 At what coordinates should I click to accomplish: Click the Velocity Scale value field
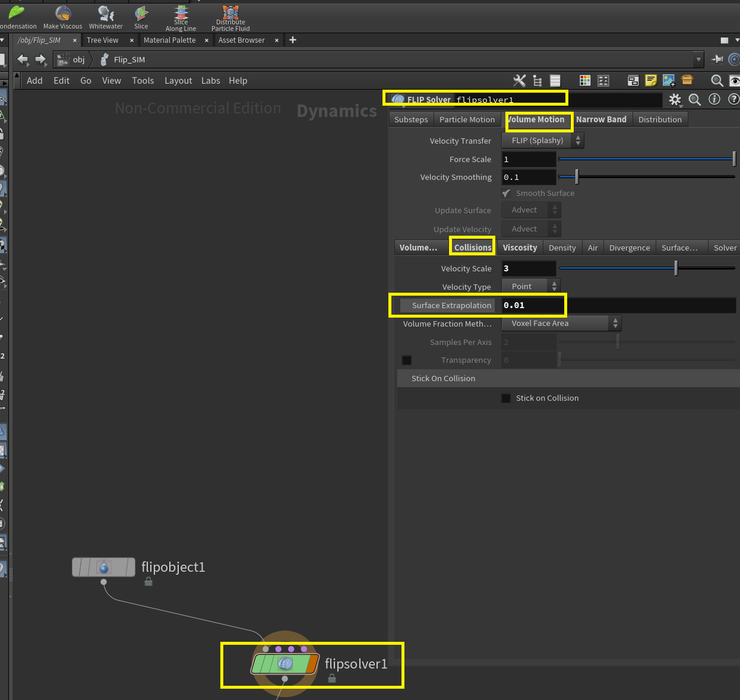(x=529, y=268)
